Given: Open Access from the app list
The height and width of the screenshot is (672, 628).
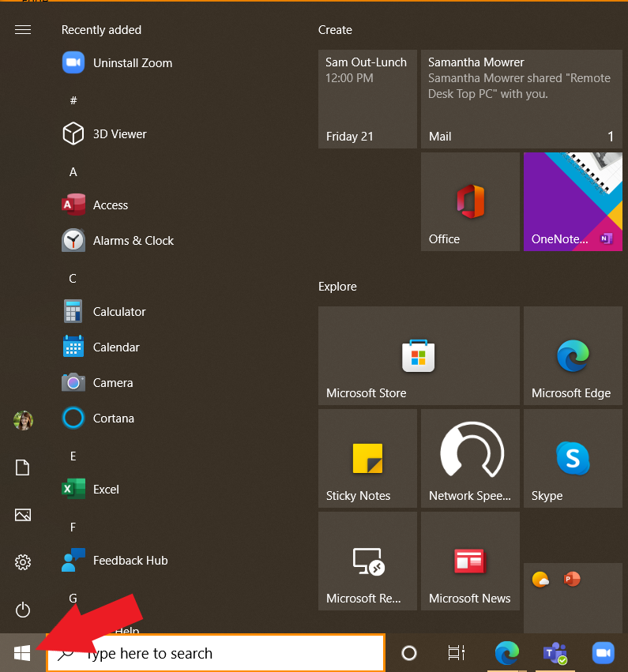Looking at the screenshot, I should coord(95,205).
